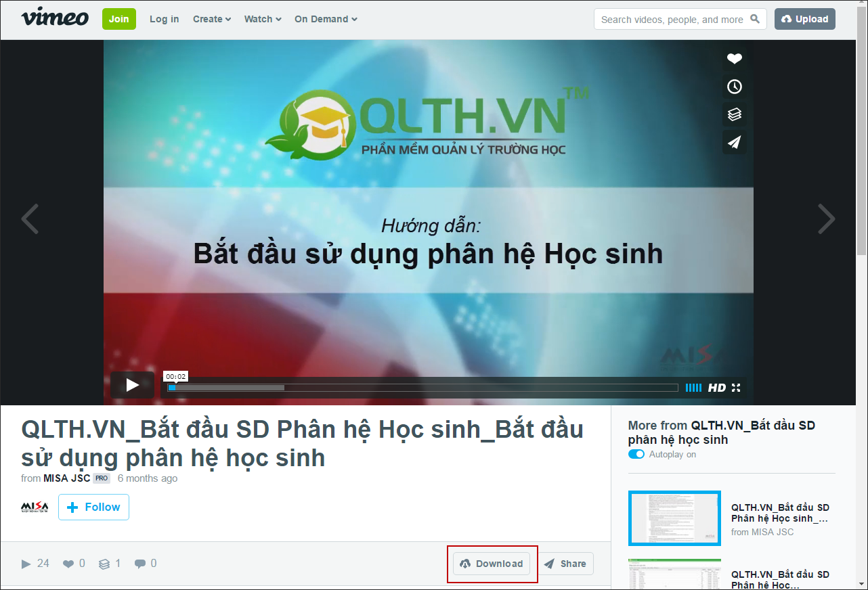Toggle HD quality in the player
868x590 pixels.
pyautogui.click(x=717, y=388)
